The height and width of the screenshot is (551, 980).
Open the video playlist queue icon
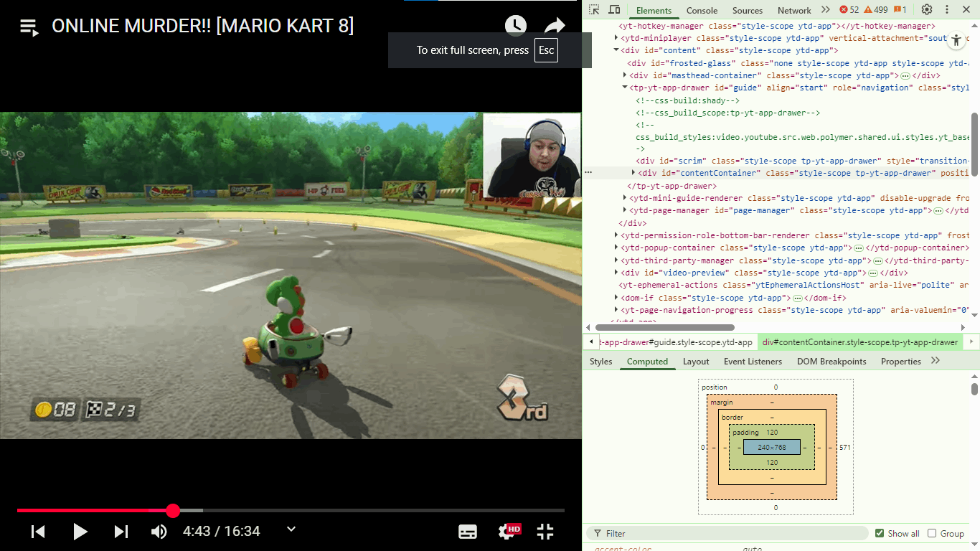[x=29, y=28]
